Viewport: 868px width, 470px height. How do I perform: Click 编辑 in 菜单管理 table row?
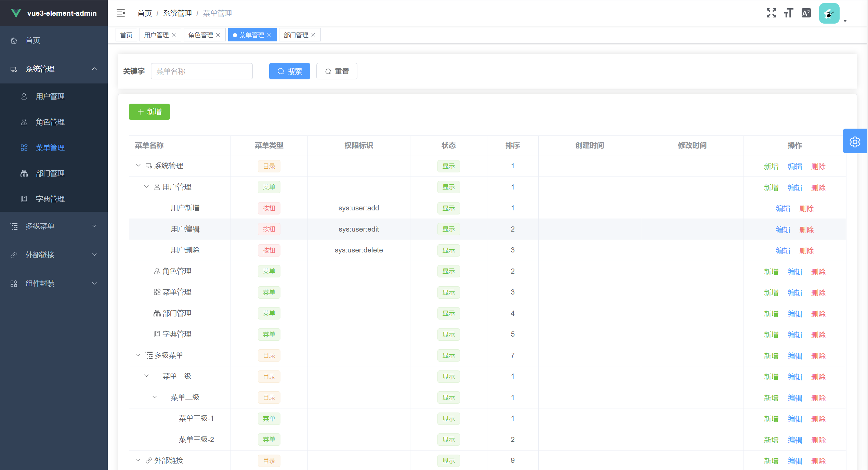[795, 293]
